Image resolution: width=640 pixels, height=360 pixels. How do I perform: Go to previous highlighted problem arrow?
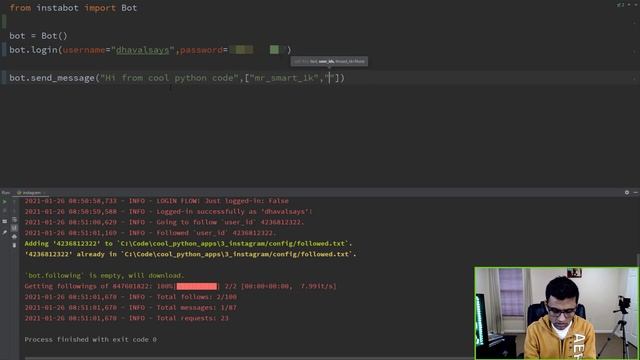(x=629, y=5)
